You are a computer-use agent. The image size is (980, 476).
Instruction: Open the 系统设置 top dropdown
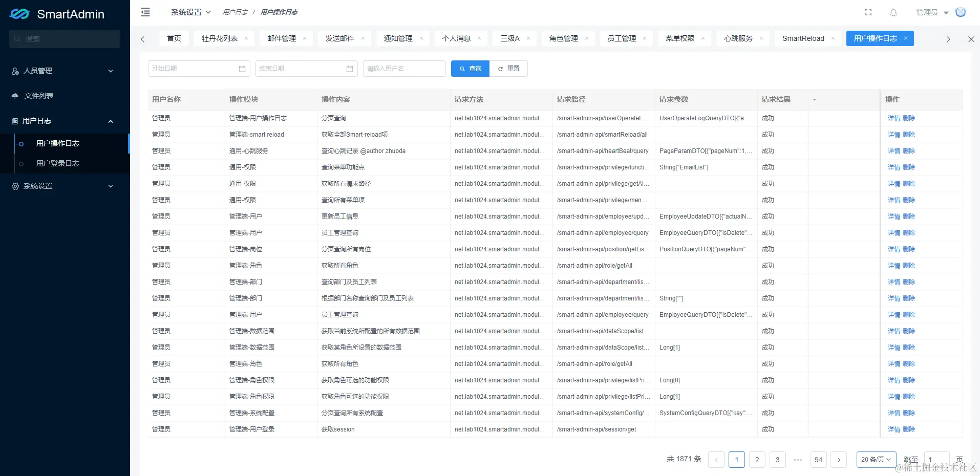click(190, 12)
